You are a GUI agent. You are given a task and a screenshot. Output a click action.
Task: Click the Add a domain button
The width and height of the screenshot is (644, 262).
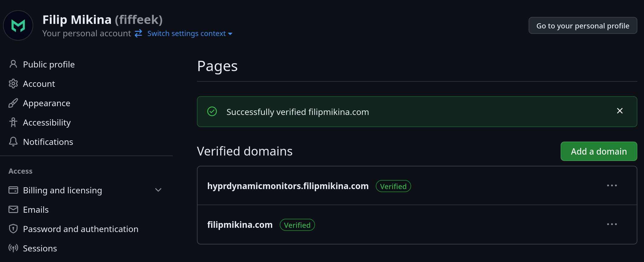point(599,151)
